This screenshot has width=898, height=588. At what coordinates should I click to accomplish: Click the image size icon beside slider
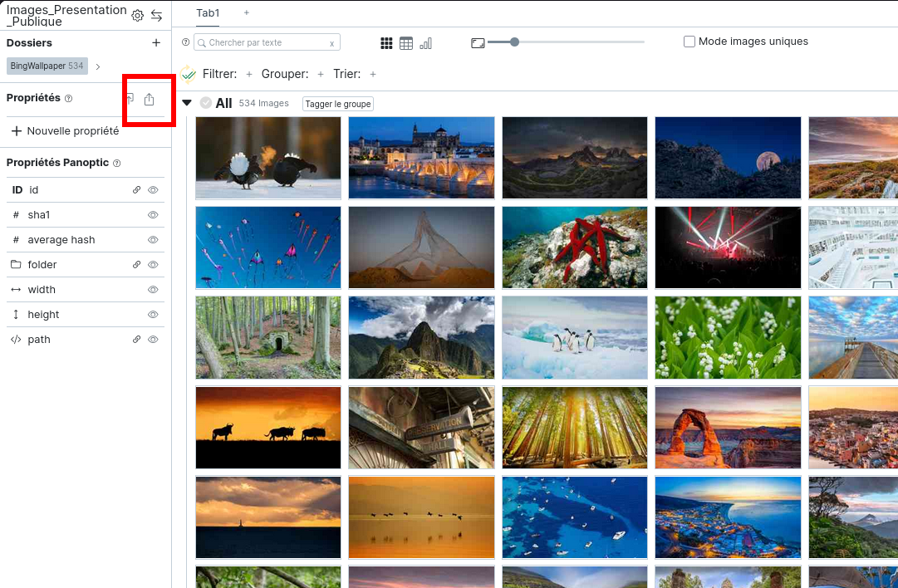[x=478, y=43]
